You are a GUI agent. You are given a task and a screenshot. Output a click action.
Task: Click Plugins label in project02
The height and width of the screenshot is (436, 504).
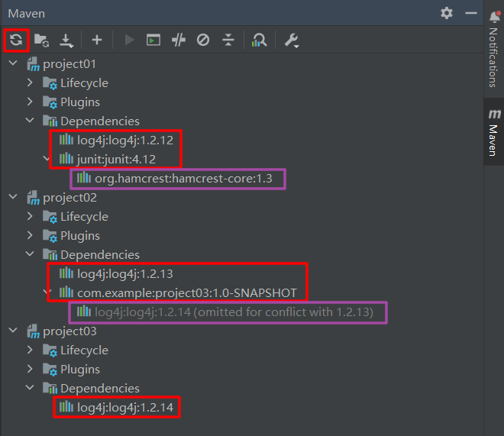click(x=80, y=236)
